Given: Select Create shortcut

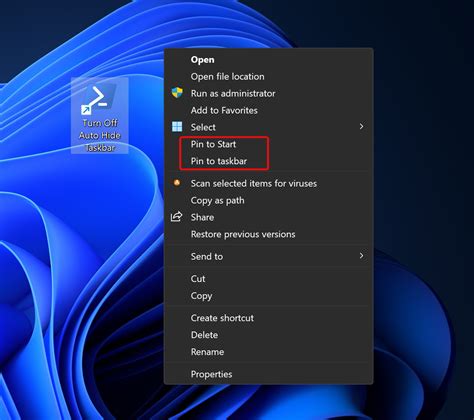Looking at the screenshot, I should tap(269, 318).
